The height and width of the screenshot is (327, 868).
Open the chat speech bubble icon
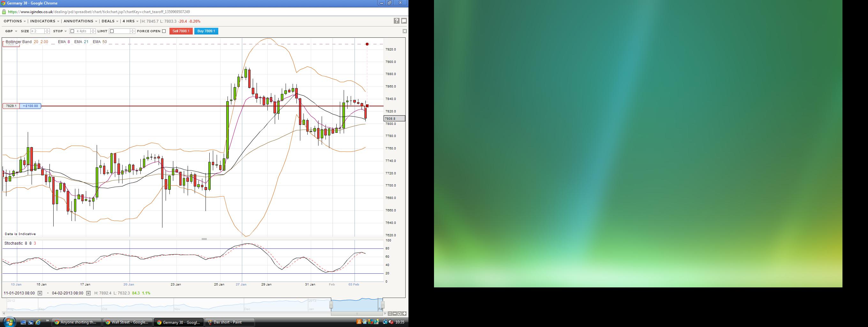[404, 21]
